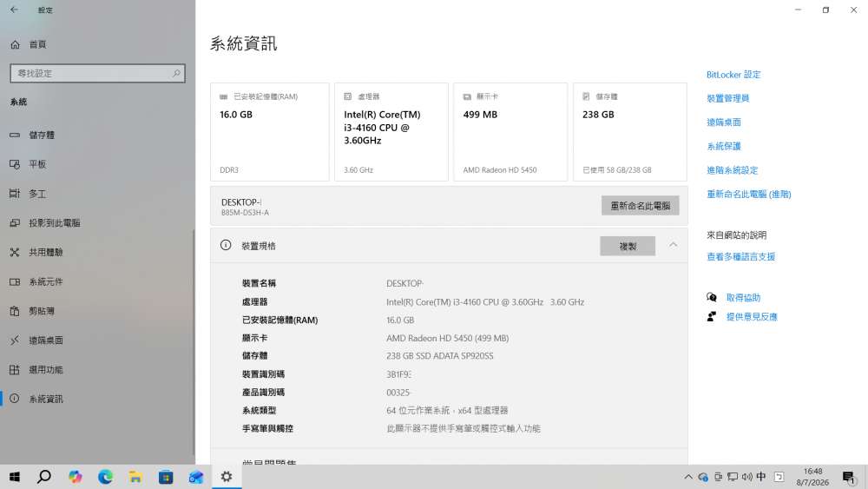The width and height of the screenshot is (868, 489).
Task: Open the 首頁 home icon
Action: pos(15,44)
